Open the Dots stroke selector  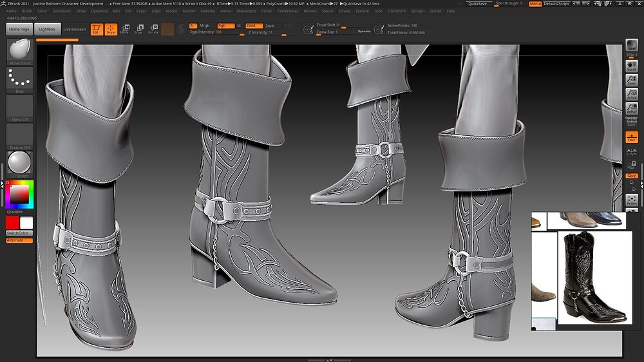click(x=20, y=80)
